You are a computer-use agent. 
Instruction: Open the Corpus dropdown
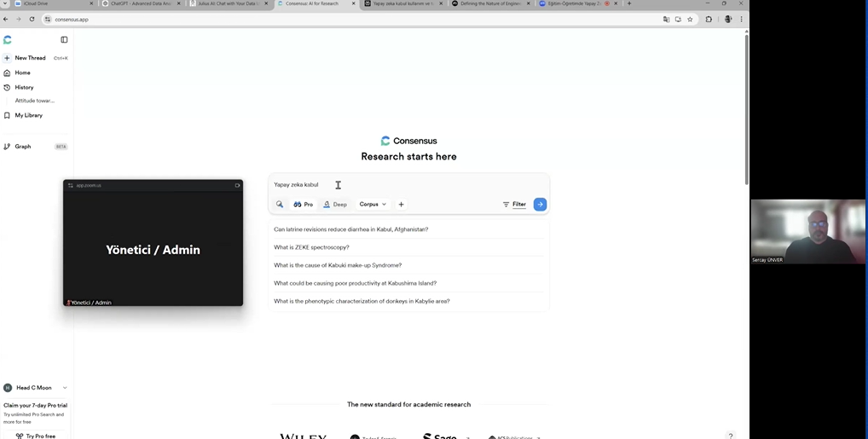[373, 205]
